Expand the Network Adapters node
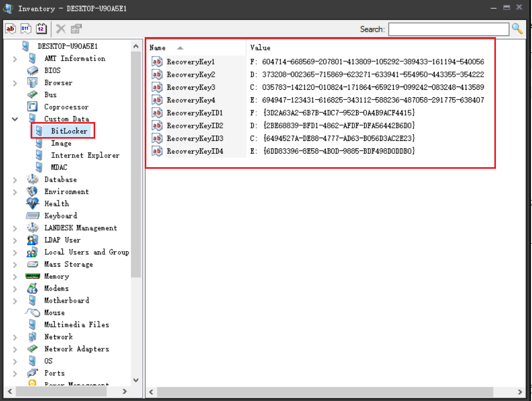This screenshot has height=401, width=532. pyautogui.click(x=15, y=349)
